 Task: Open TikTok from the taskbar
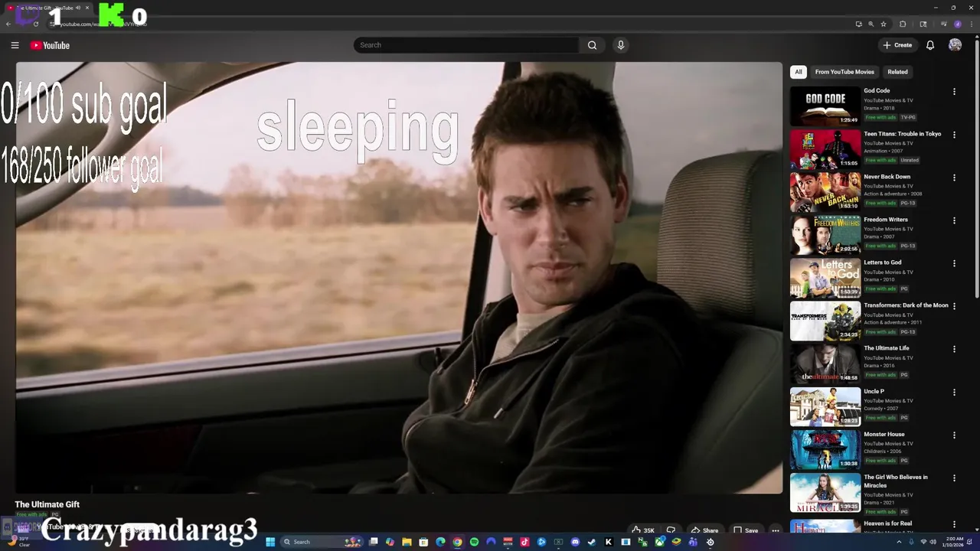click(524, 542)
